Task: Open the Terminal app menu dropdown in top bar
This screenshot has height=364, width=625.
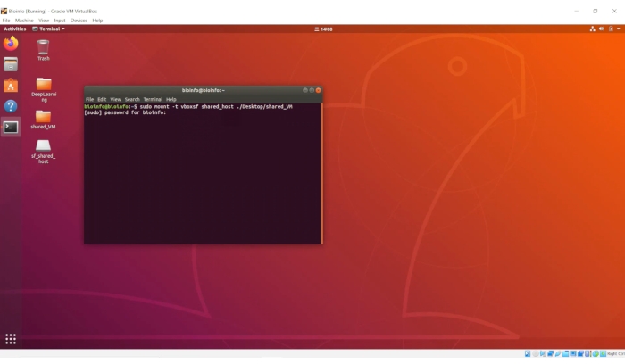Action: tap(49, 29)
